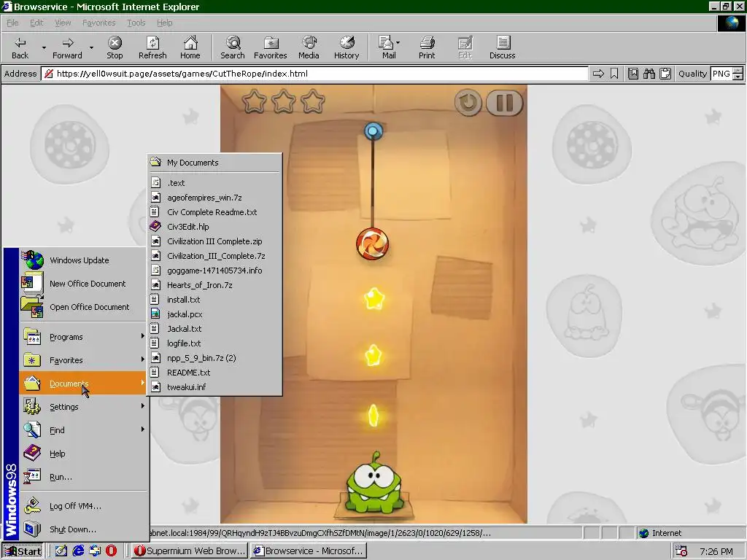Launch Opera quick launch icon
This screenshot has width=747, height=560.
(x=111, y=551)
